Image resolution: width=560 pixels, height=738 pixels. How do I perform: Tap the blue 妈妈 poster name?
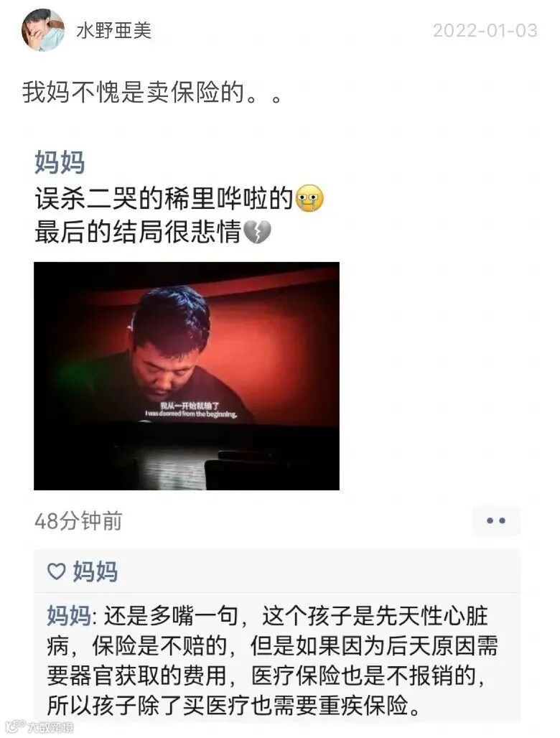[x=60, y=163]
